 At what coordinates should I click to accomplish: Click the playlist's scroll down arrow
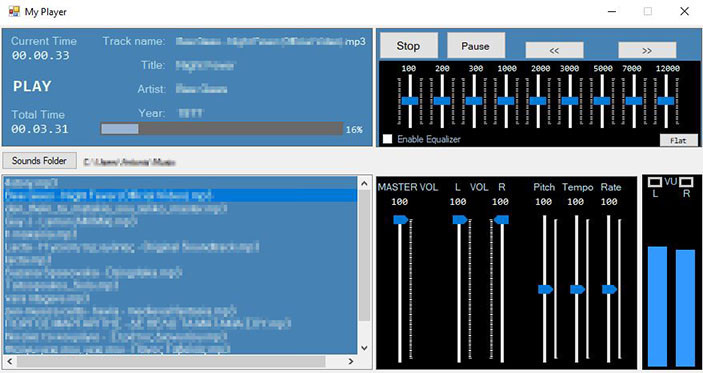coord(364,347)
